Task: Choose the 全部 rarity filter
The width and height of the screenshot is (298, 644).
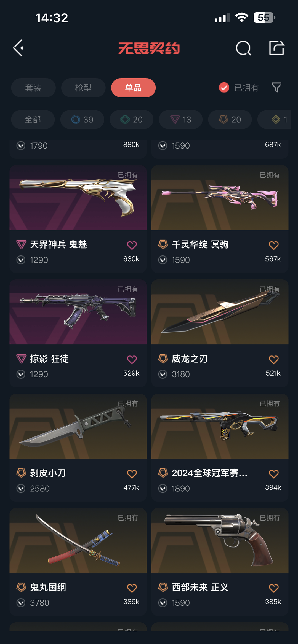Action: tap(33, 119)
